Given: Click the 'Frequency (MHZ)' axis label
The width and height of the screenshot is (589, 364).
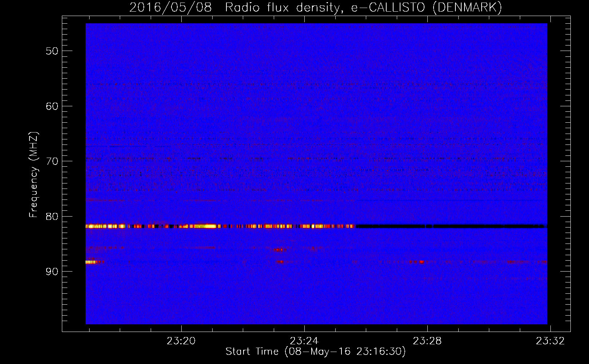Looking at the screenshot, I should (33, 175).
